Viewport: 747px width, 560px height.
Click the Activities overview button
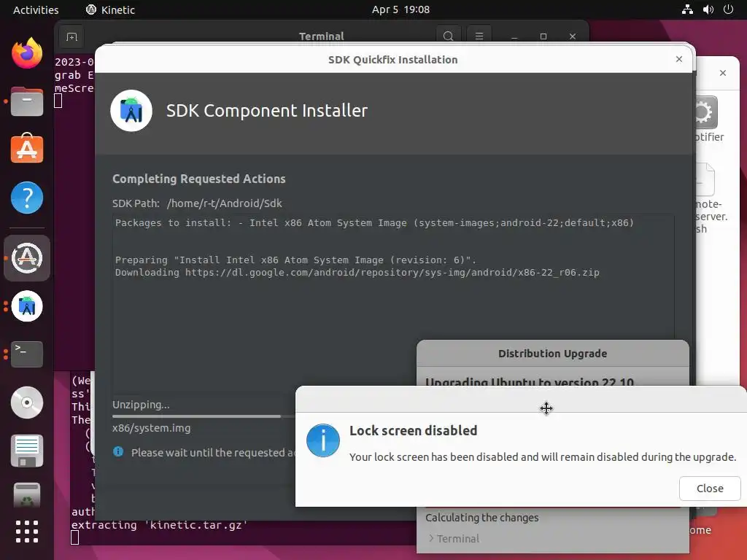tap(36, 9)
